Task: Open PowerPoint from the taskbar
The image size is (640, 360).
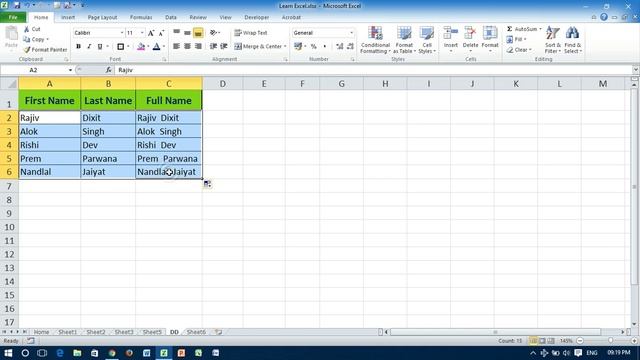Action: point(181,353)
